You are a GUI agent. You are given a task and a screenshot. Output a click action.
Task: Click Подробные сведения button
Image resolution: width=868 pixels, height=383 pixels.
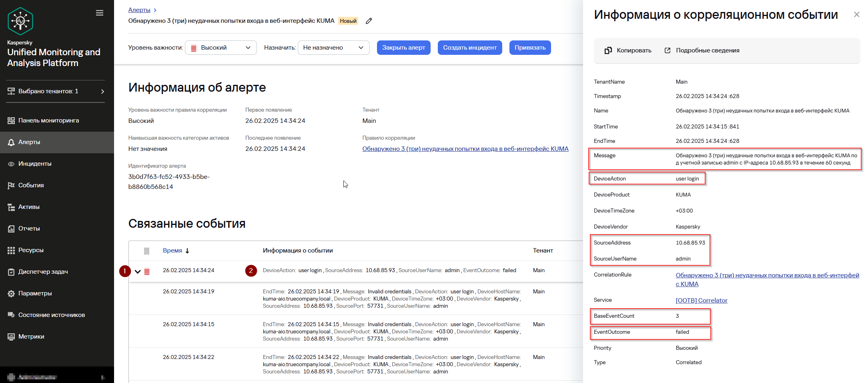[x=702, y=50]
